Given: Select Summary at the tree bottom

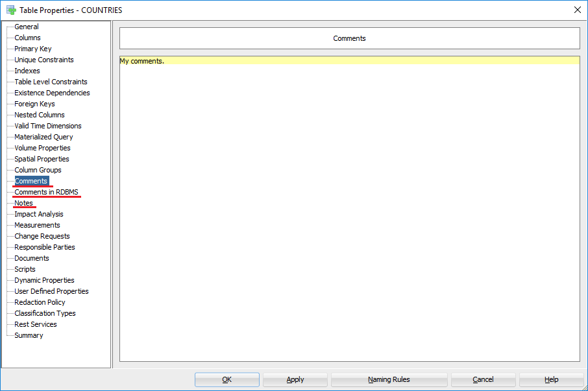Looking at the screenshot, I should [29, 335].
